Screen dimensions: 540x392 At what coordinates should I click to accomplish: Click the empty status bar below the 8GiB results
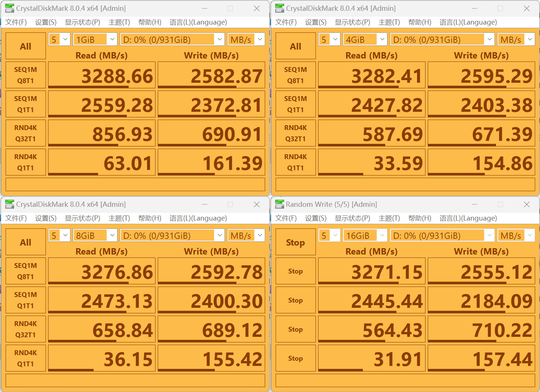coord(135,380)
